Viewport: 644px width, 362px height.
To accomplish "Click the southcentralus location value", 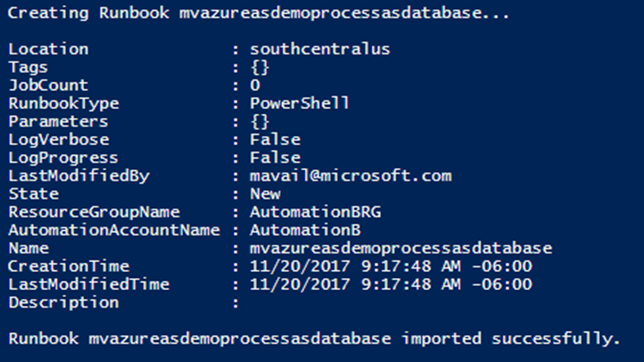I will (319, 49).
